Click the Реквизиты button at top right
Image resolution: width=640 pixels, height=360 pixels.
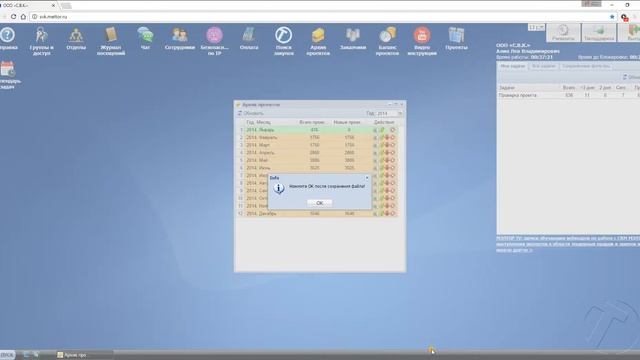(x=563, y=33)
